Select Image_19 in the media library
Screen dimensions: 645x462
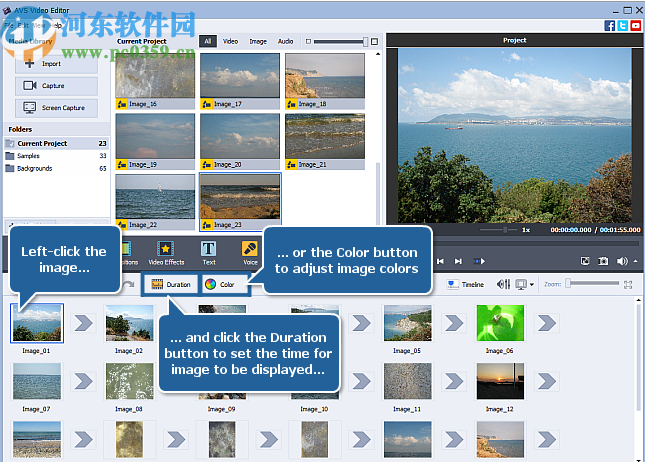155,142
